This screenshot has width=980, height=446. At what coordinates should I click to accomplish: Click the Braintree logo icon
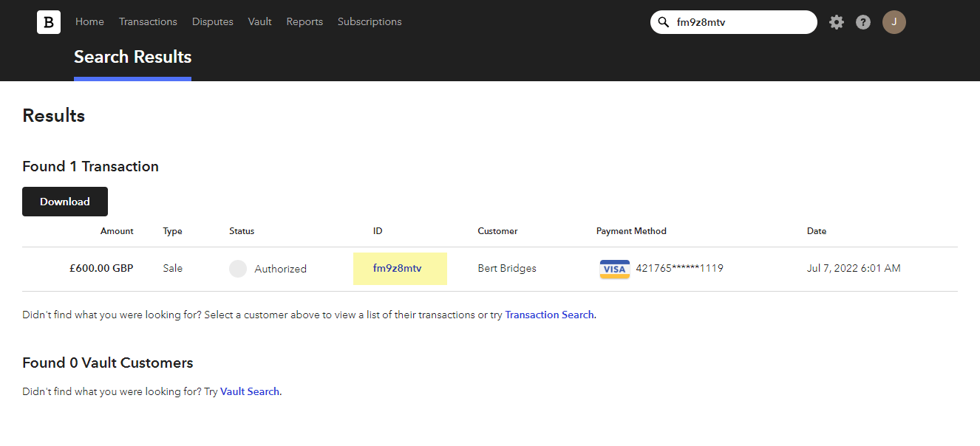pyautogui.click(x=49, y=22)
